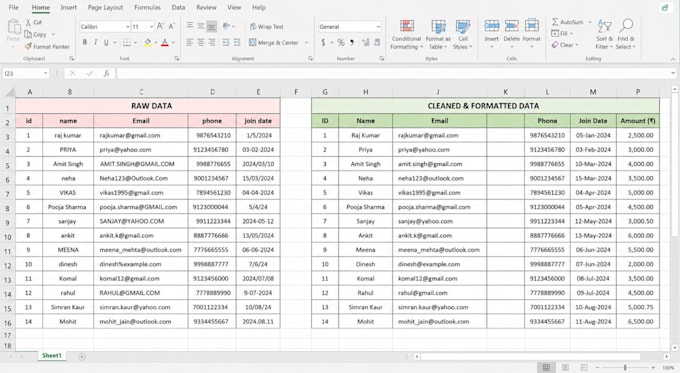Open Number group dialog launcher

click(382, 59)
